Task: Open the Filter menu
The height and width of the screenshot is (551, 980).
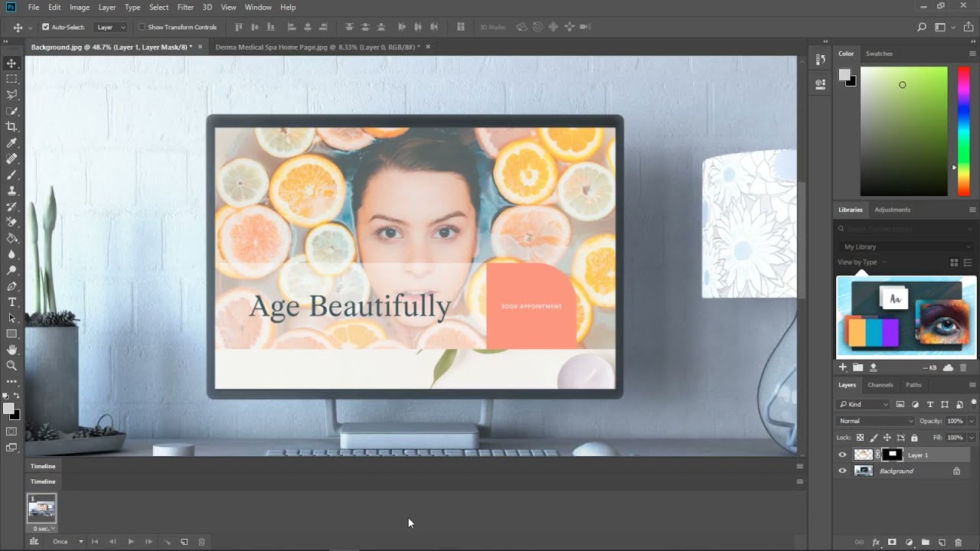Action: pyautogui.click(x=185, y=7)
